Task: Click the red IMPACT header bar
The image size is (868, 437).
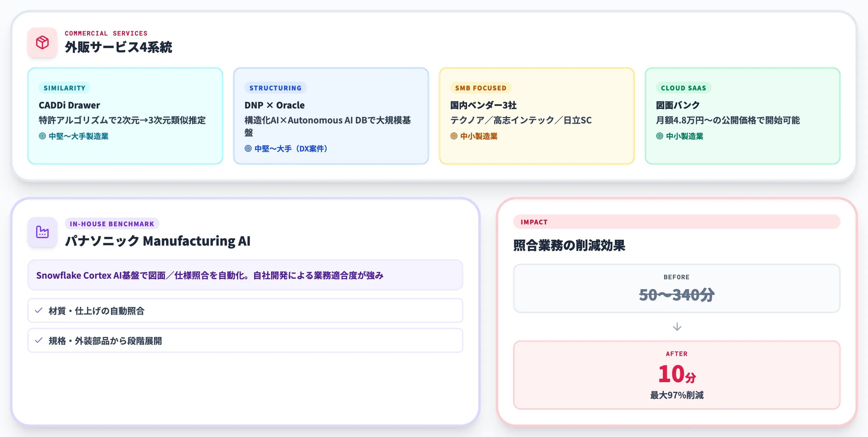Action: tap(677, 222)
